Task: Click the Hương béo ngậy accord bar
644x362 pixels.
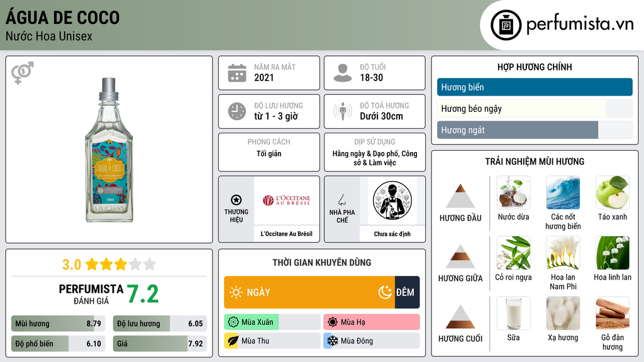Action: point(535,108)
